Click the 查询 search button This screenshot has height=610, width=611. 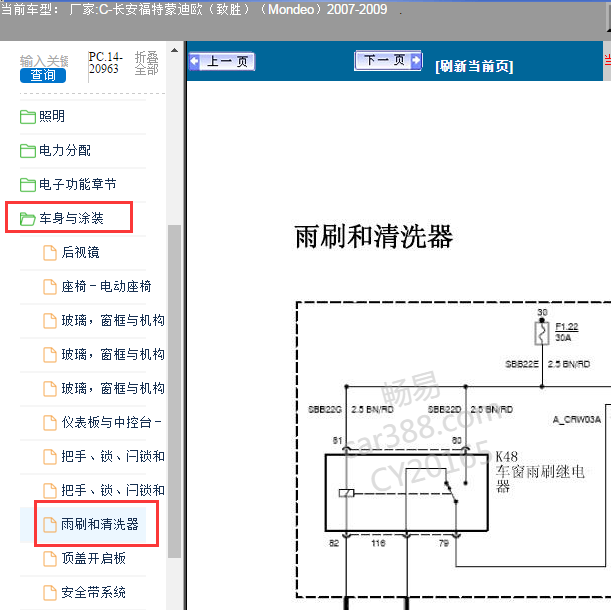tap(43, 75)
